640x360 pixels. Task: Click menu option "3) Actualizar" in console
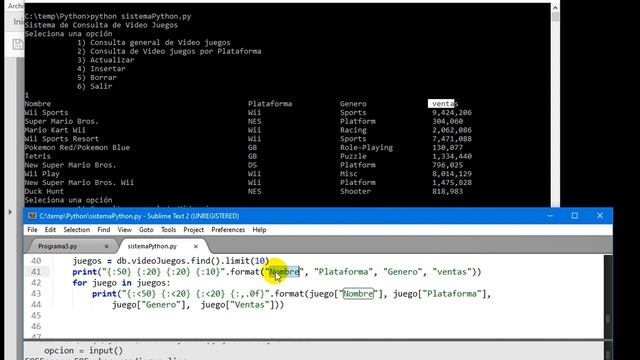105,60
